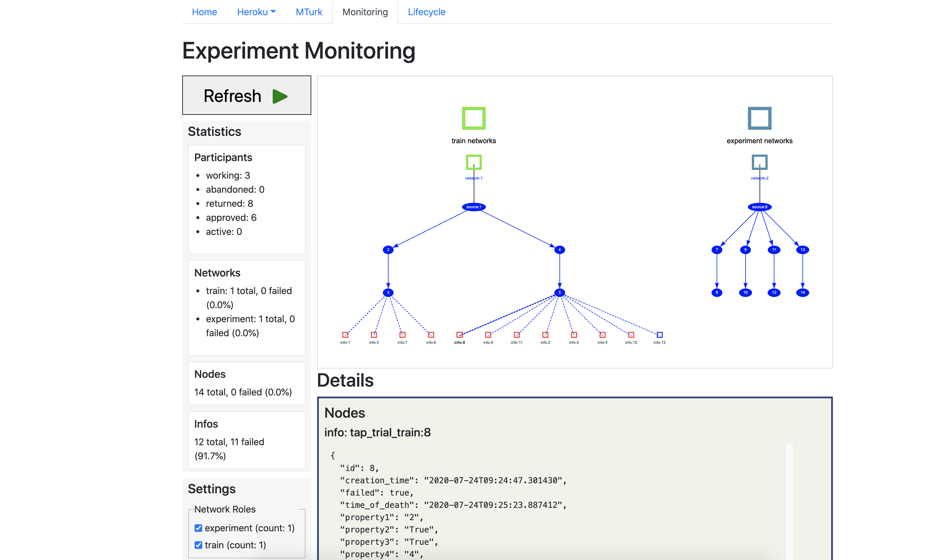Click node 13 in the experiment network
This screenshot has width=939, height=560.
point(802,250)
